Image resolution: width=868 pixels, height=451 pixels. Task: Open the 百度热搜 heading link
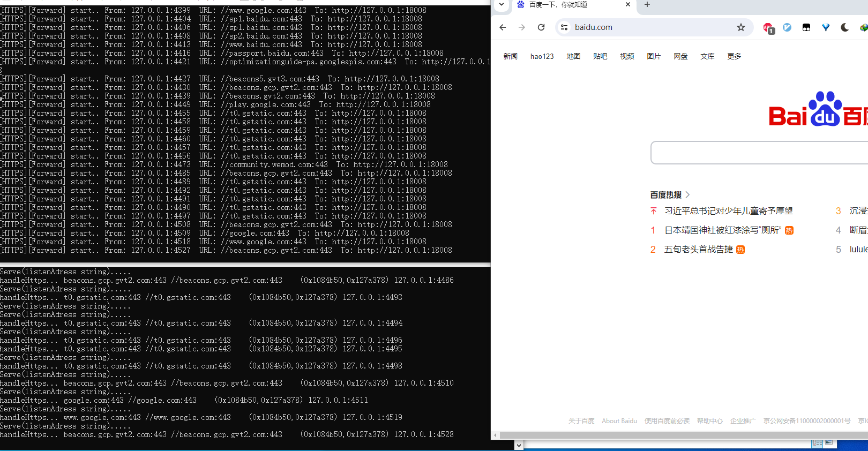[666, 195]
